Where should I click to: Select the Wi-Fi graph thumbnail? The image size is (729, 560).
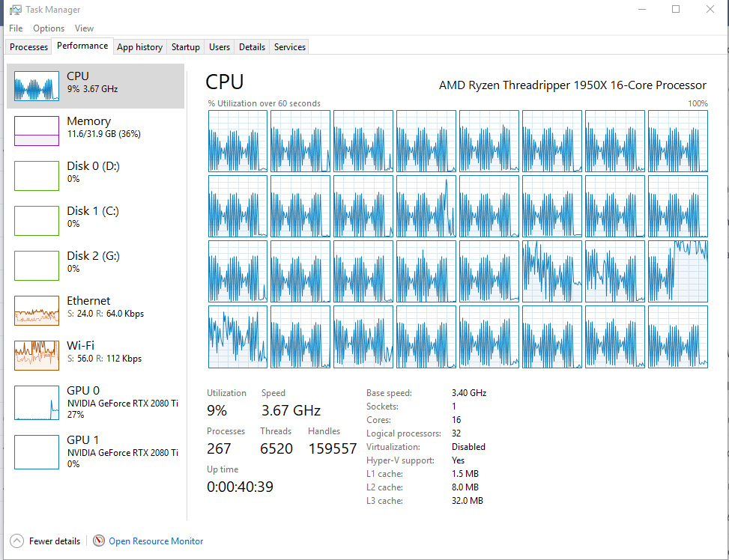(x=37, y=356)
